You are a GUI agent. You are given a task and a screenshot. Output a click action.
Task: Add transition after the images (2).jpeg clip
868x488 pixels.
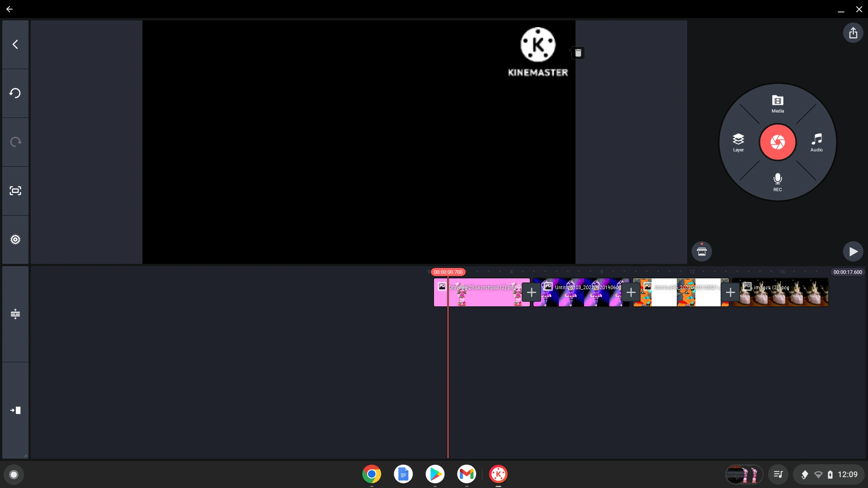(731, 292)
